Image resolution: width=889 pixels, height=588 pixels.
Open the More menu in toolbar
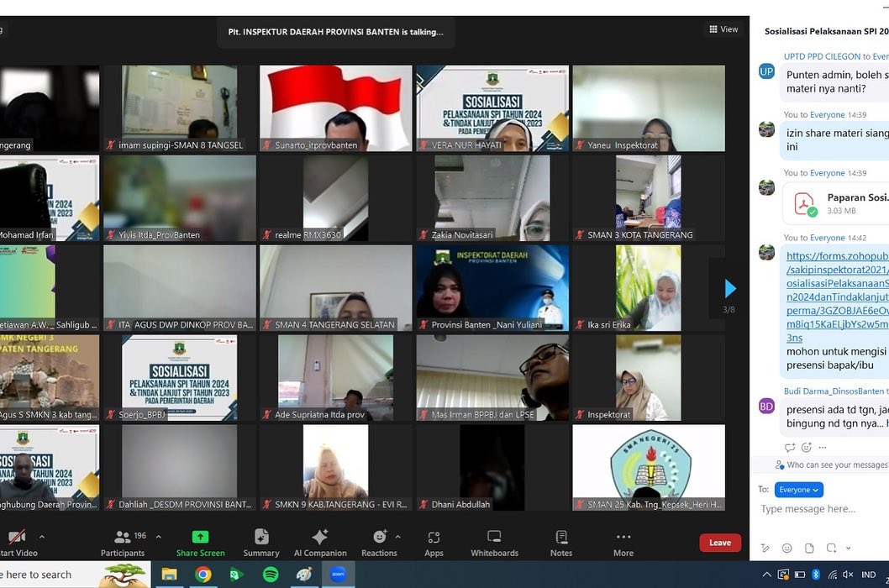pyautogui.click(x=623, y=542)
